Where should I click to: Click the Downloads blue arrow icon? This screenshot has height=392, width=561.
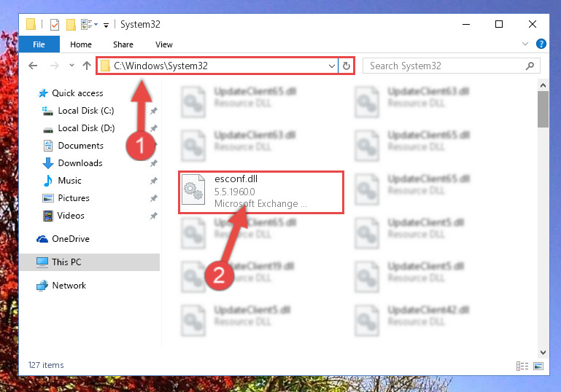(48, 163)
